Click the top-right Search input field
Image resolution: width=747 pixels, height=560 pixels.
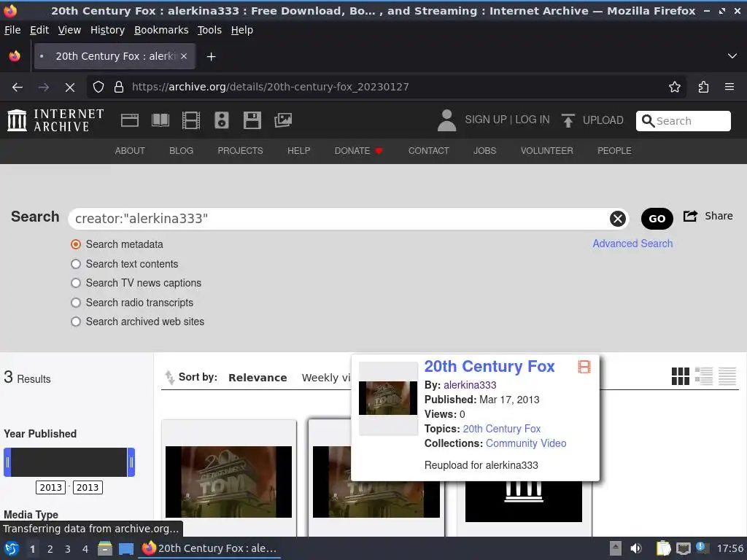point(683,121)
